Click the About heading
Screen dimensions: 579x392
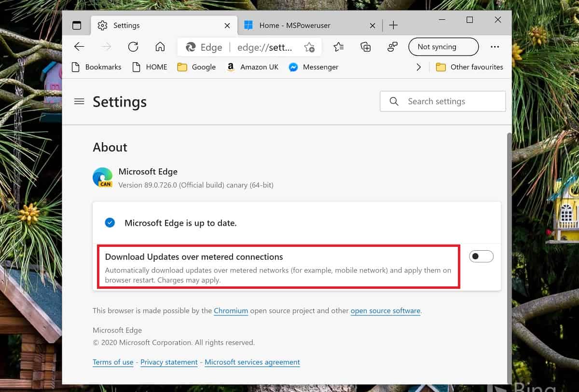(x=110, y=147)
